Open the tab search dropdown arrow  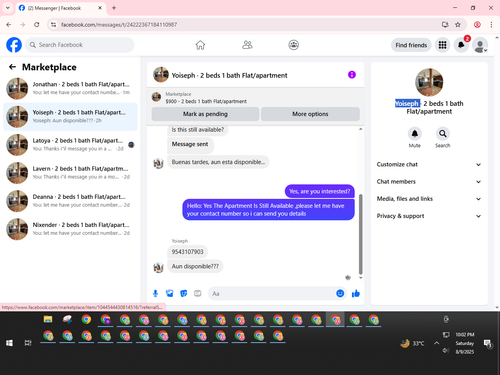point(8,8)
